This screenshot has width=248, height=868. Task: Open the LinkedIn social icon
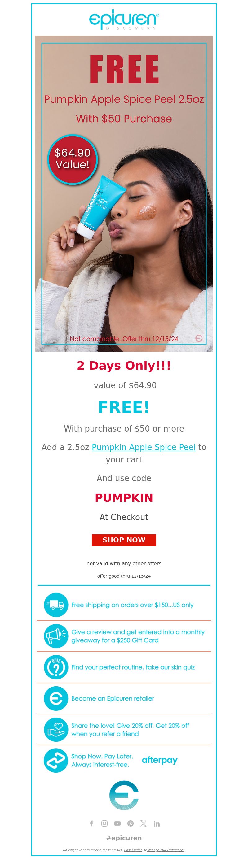tap(157, 823)
